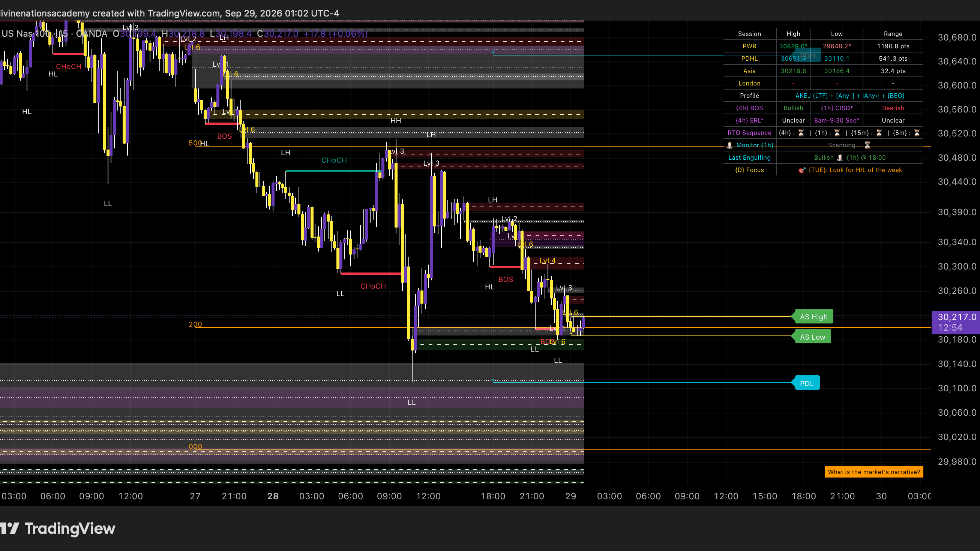Click the orange 'What is the market's narrative?' box

tap(874, 472)
